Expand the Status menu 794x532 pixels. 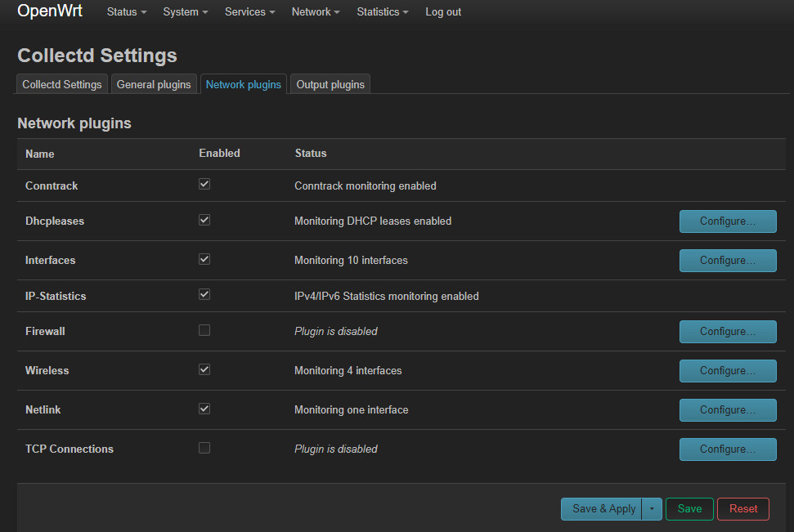(126, 12)
